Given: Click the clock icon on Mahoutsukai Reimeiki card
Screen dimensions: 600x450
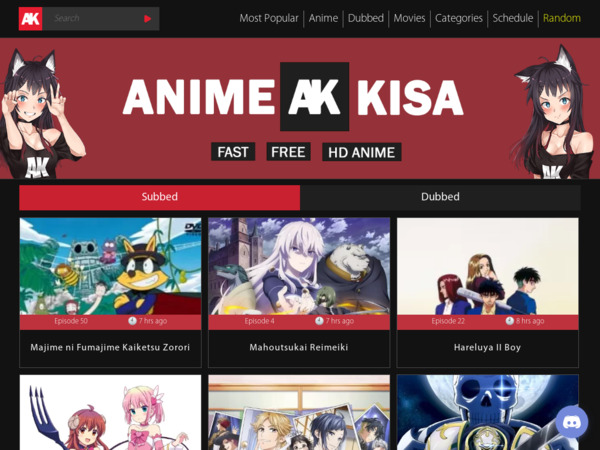Looking at the screenshot, I should coord(319,321).
